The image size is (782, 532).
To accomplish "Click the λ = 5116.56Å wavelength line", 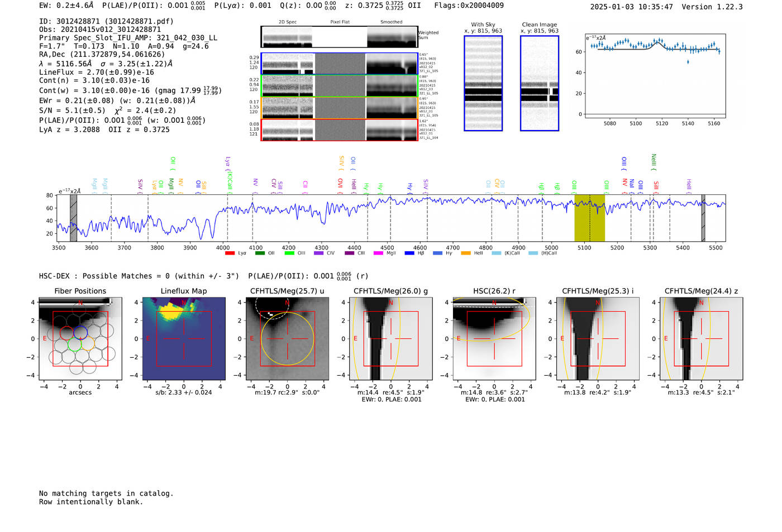I will pos(106,64).
